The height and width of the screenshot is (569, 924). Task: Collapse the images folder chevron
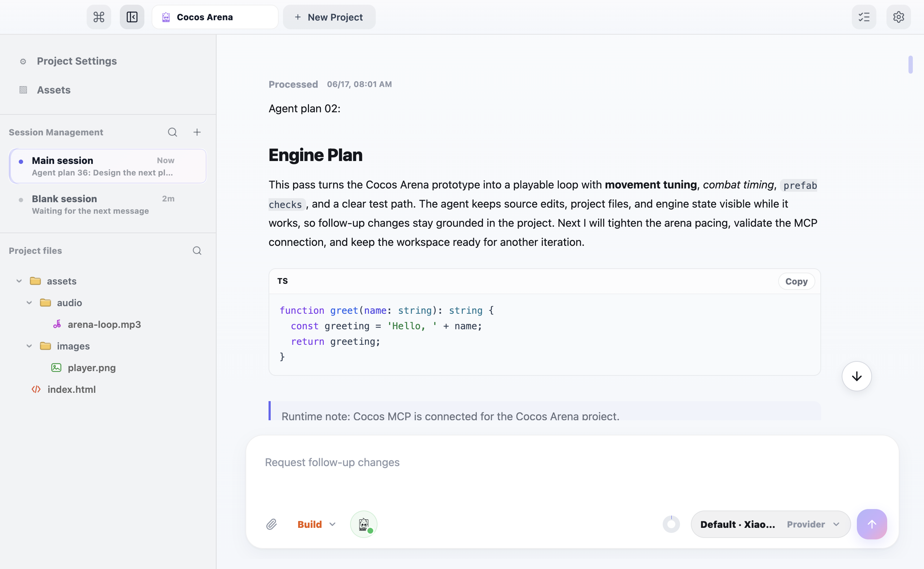[x=29, y=346]
